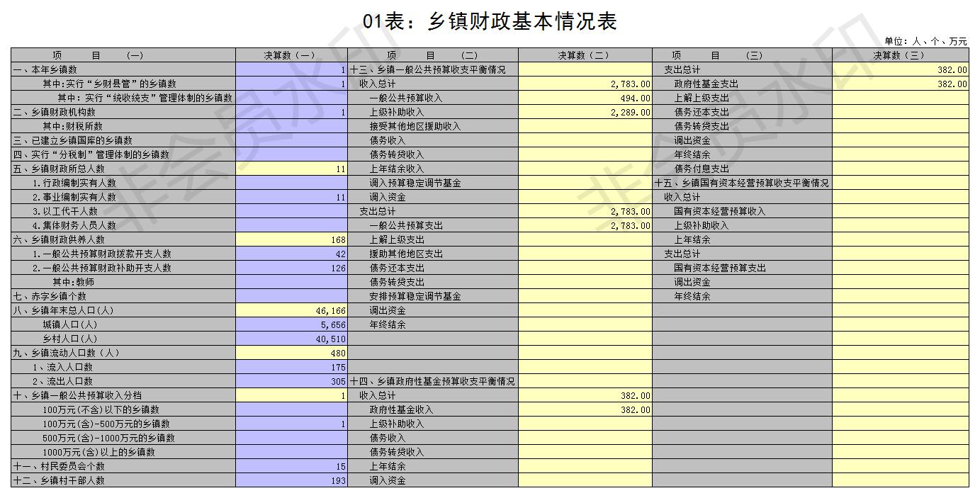
Task: Click the 政府性基金支出 row label
Action: click(x=706, y=84)
